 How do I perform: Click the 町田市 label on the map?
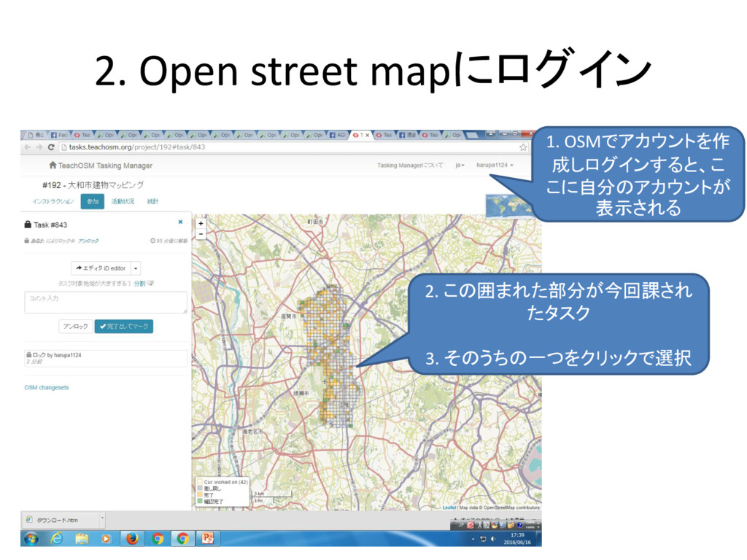(x=315, y=222)
